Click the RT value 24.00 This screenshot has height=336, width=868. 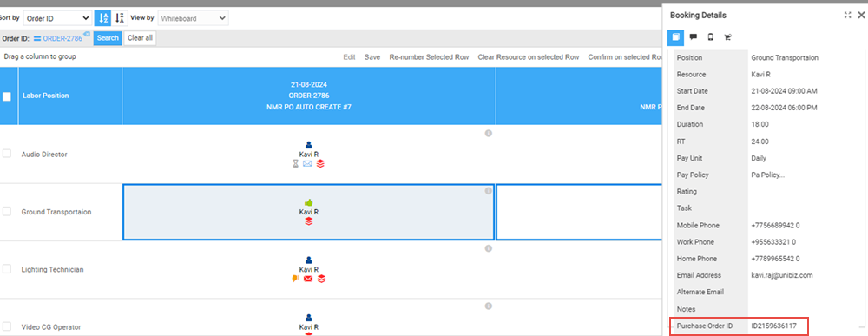[x=759, y=142]
